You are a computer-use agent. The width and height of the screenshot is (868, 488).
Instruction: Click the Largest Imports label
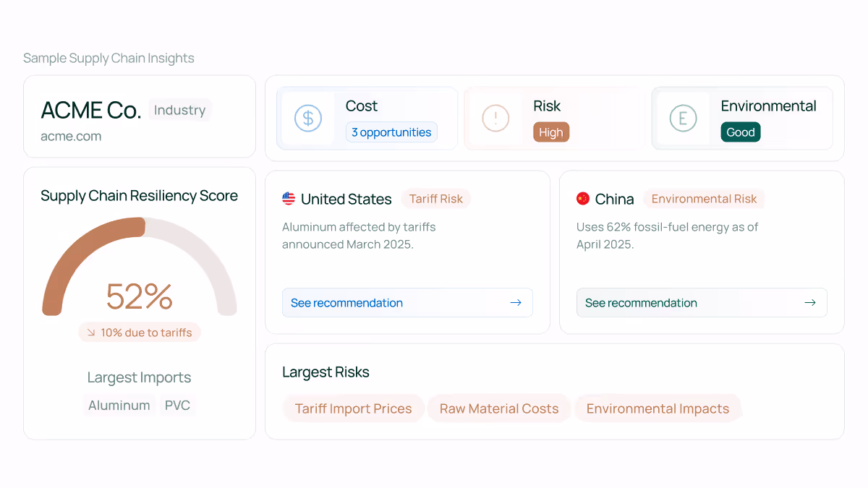(140, 377)
